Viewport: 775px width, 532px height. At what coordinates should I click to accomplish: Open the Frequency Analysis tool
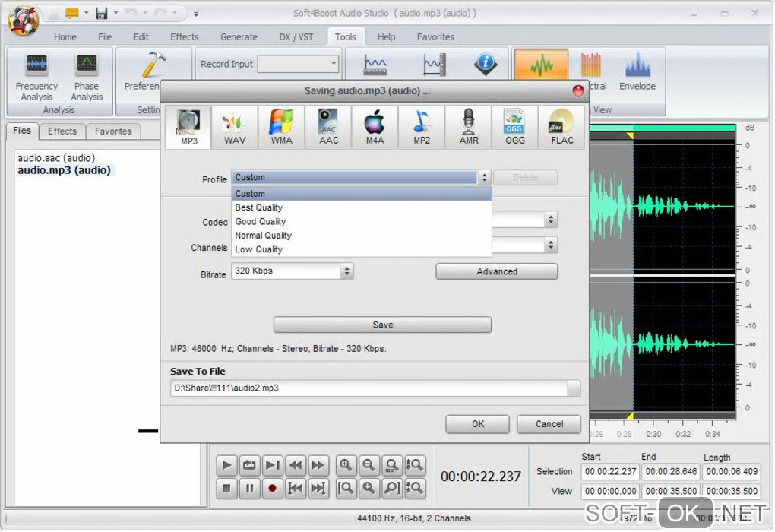(x=36, y=77)
